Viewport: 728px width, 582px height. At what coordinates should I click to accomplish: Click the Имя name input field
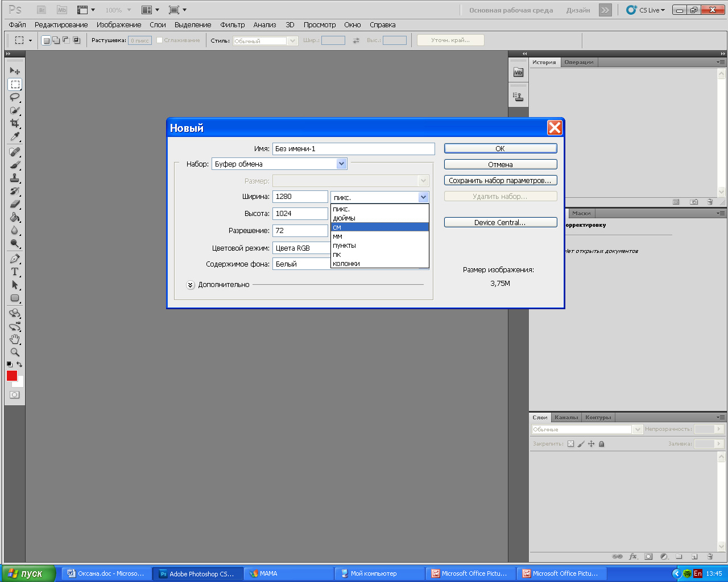click(354, 149)
